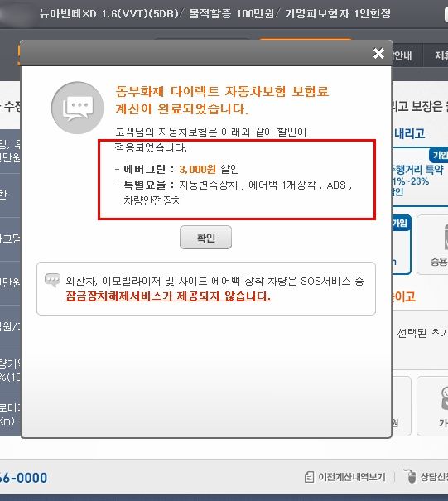
Task: Click the document icon beside 이전계산내역보기
Action: (309, 477)
